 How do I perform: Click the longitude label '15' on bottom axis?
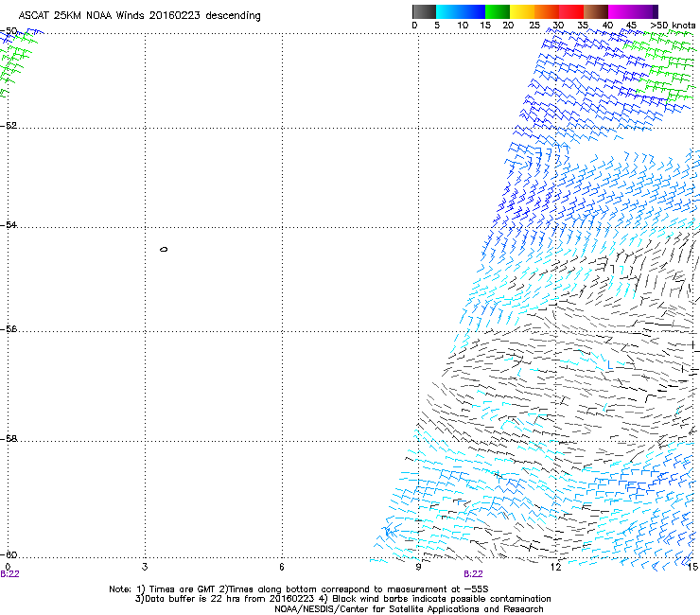(x=692, y=567)
